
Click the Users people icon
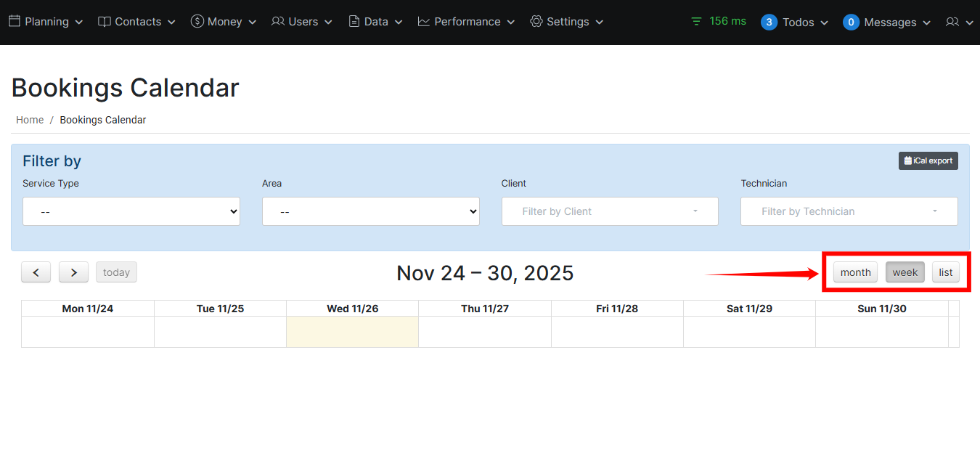[278, 21]
